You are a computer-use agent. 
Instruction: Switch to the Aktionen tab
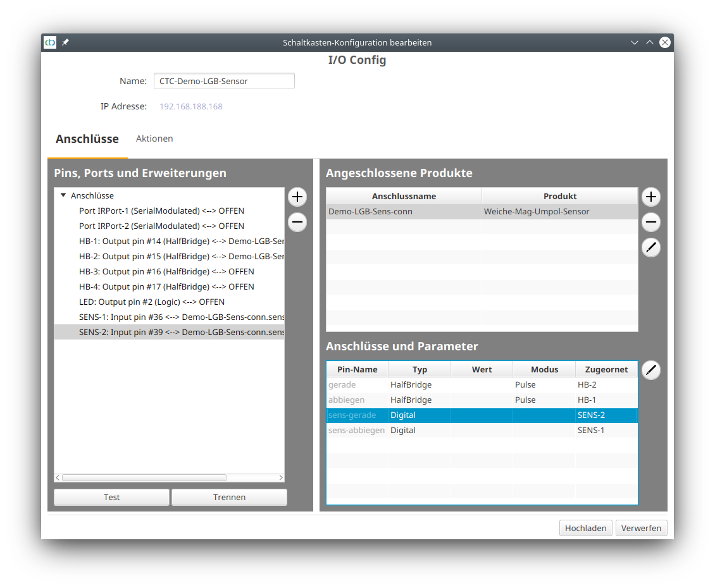pos(154,138)
